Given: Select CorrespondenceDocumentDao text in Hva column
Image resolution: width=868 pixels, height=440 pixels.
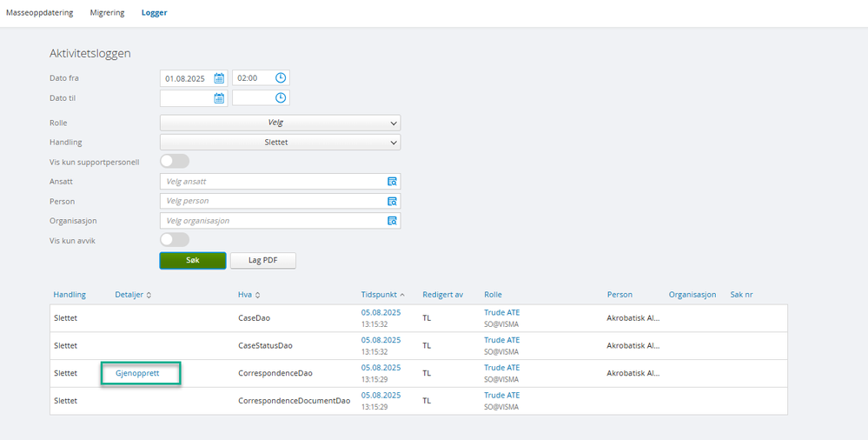Looking at the screenshot, I should 294,401.
